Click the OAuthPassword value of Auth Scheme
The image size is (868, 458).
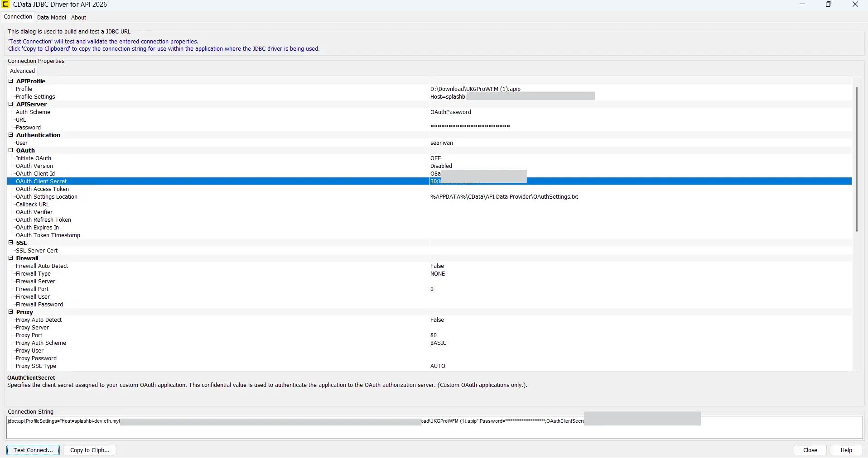pyautogui.click(x=451, y=112)
